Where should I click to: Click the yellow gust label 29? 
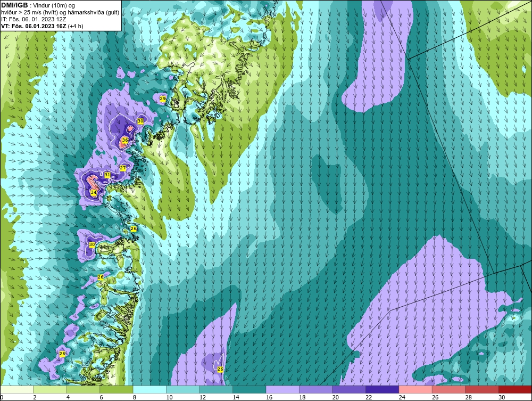tap(162, 99)
